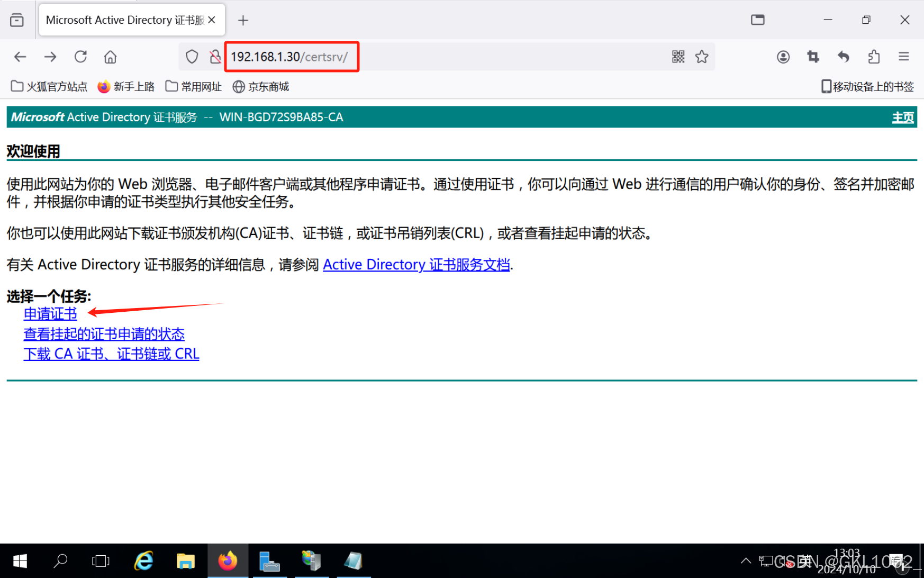Expand the hidden system tray icons chevron
Viewport: 924px width, 578px height.
pos(746,561)
